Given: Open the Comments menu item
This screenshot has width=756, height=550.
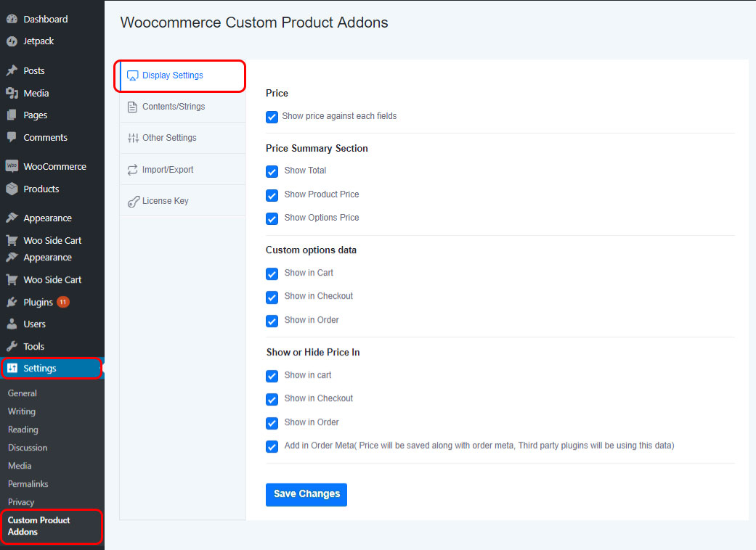Looking at the screenshot, I should pos(52,137).
